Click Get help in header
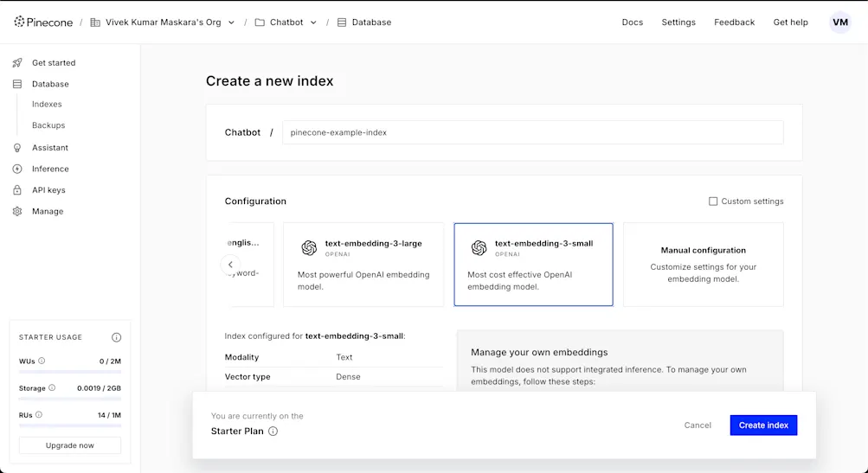868x473 pixels. pos(790,22)
